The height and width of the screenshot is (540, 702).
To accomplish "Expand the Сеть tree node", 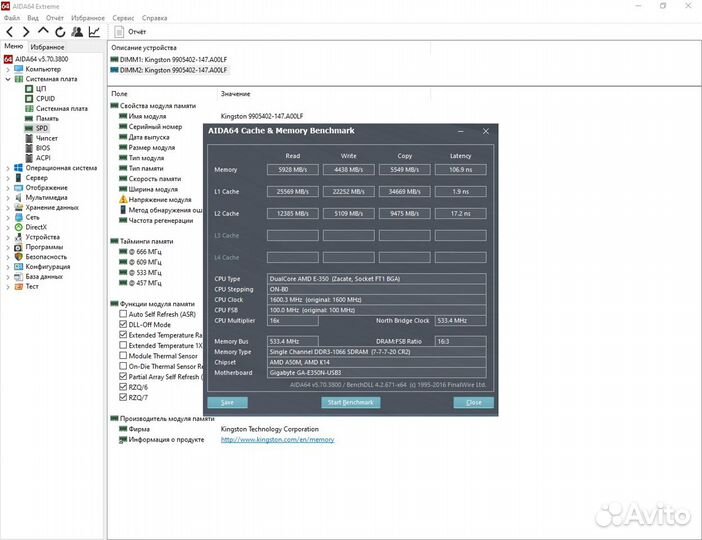I will point(8,218).
